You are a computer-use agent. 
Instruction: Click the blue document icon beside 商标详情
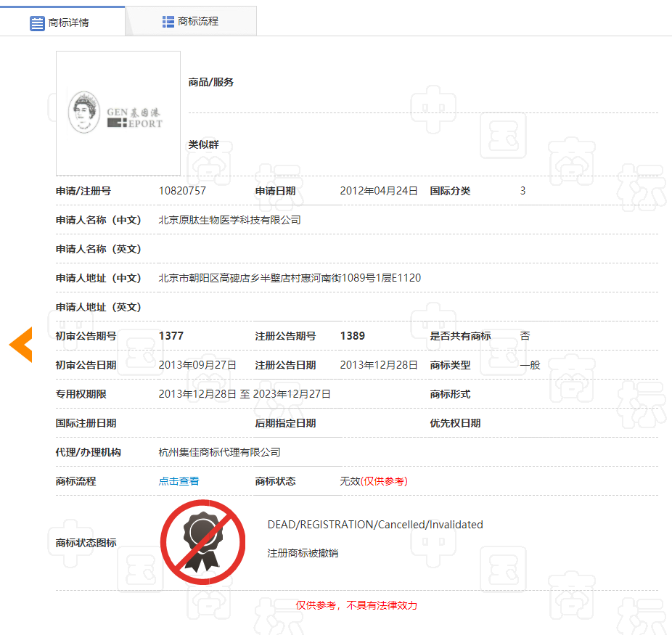pyautogui.click(x=37, y=23)
